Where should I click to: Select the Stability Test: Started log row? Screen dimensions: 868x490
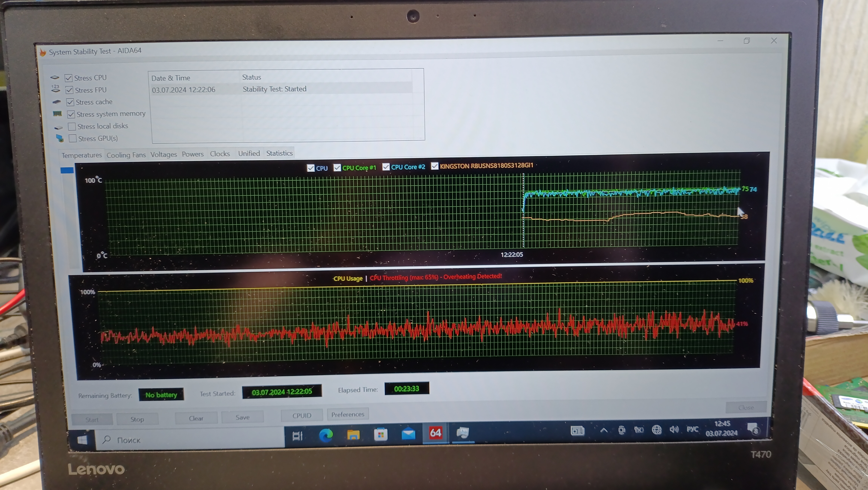pos(282,89)
